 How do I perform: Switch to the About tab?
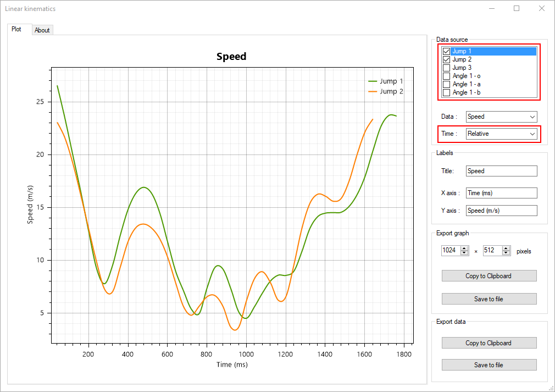pyautogui.click(x=42, y=30)
